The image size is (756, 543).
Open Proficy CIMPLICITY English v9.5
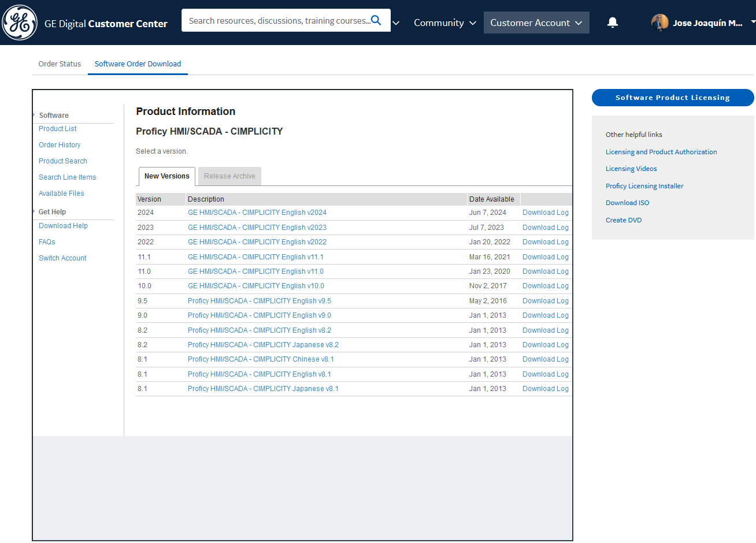point(260,301)
